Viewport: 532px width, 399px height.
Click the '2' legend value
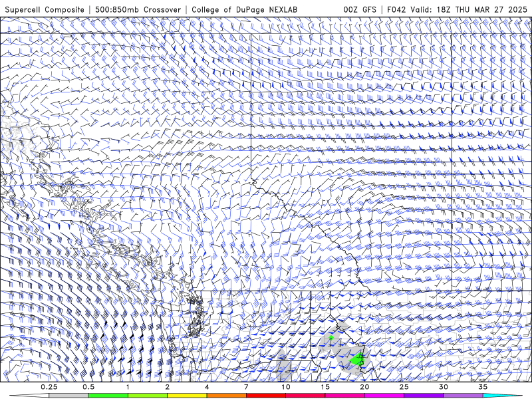[168, 387]
